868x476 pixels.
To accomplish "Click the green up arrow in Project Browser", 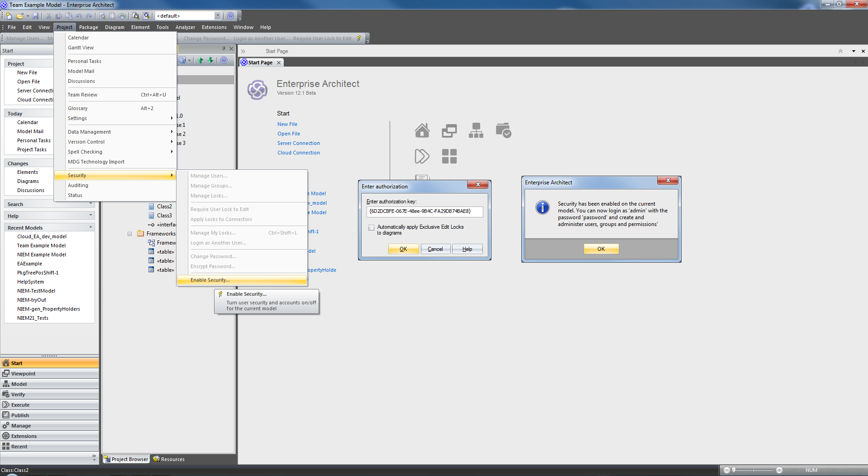I will click(x=200, y=60).
